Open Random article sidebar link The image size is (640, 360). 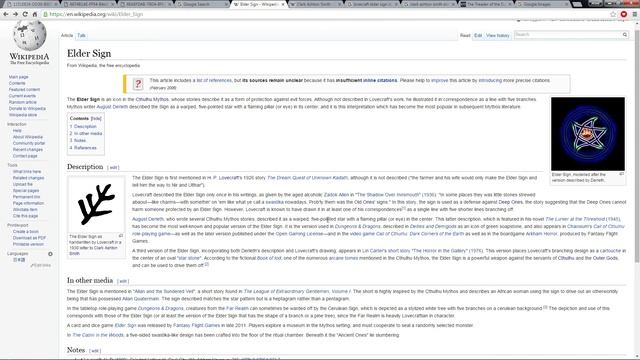tap(22, 102)
